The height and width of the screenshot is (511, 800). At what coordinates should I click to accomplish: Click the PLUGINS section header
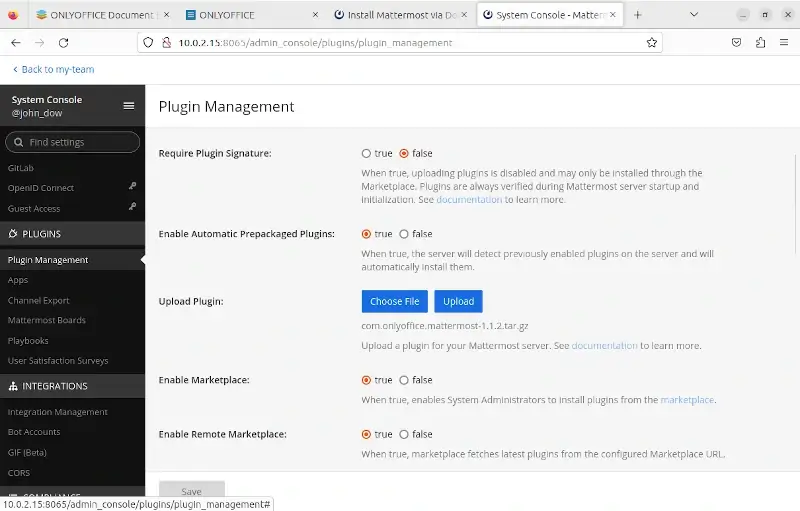(x=72, y=234)
